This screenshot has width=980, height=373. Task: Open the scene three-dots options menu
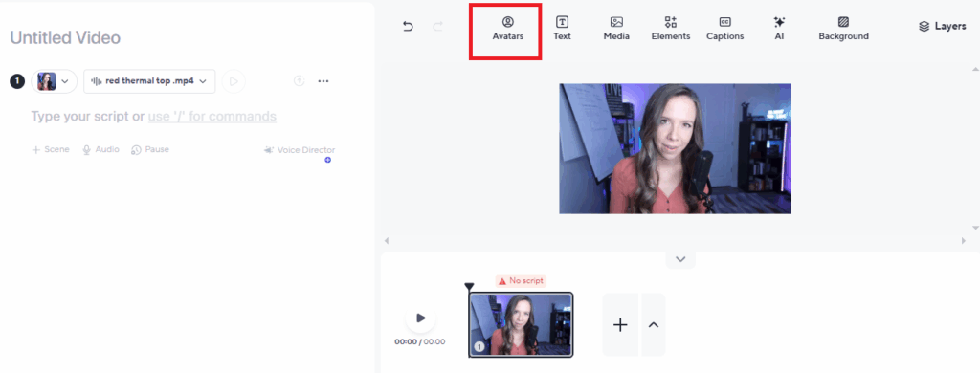point(323,80)
